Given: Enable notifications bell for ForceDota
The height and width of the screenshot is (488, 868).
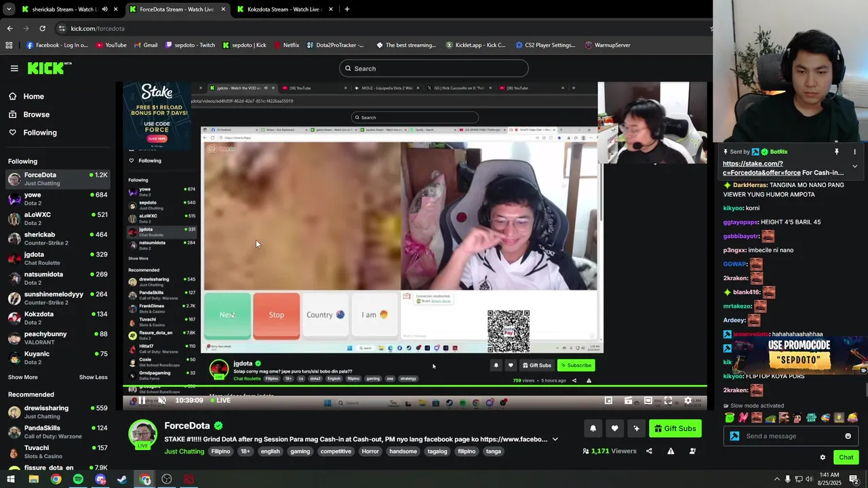Looking at the screenshot, I should click(x=593, y=428).
